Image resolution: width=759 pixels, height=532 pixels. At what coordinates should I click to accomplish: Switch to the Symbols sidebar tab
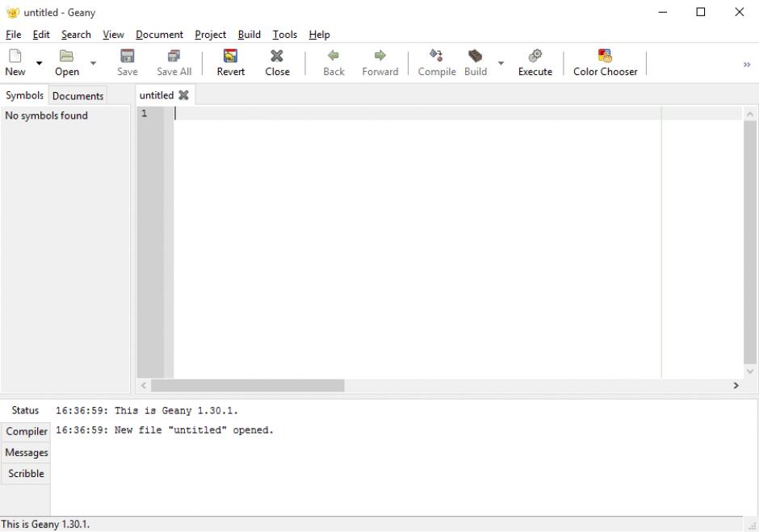[24, 95]
